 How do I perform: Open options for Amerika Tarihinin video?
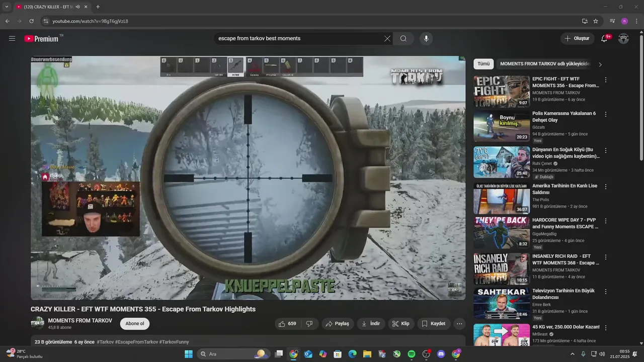[606, 187]
